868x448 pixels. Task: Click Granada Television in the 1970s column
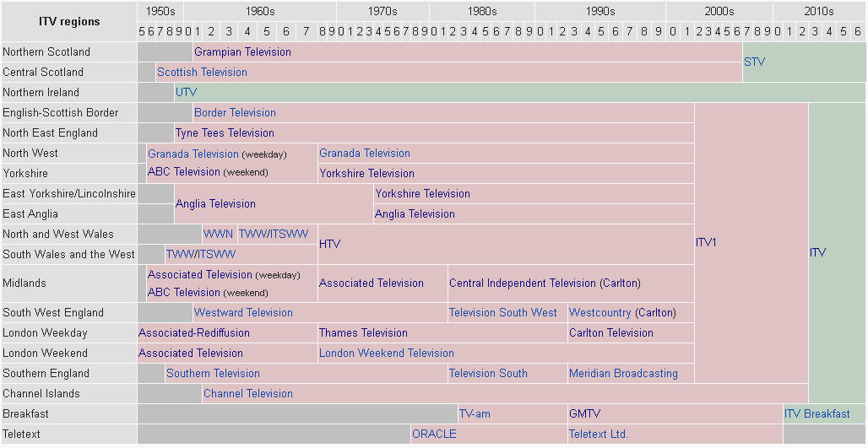pos(365,154)
